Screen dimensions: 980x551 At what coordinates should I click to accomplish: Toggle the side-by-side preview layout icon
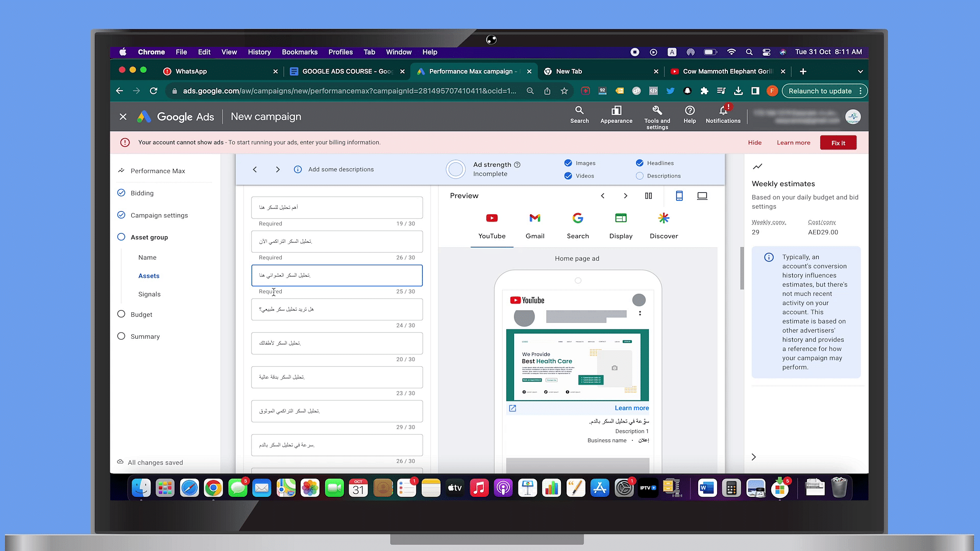click(x=649, y=196)
